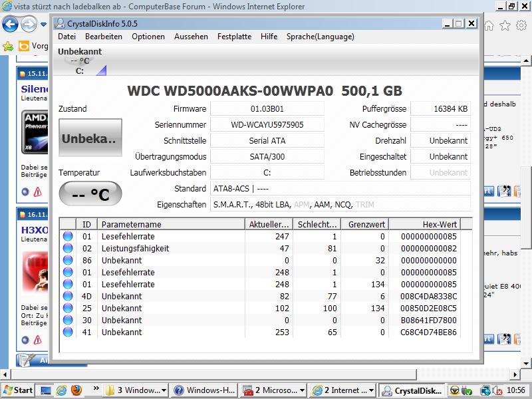Click the Grenzwert column header
The image size is (532, 399).
(364, 224)
